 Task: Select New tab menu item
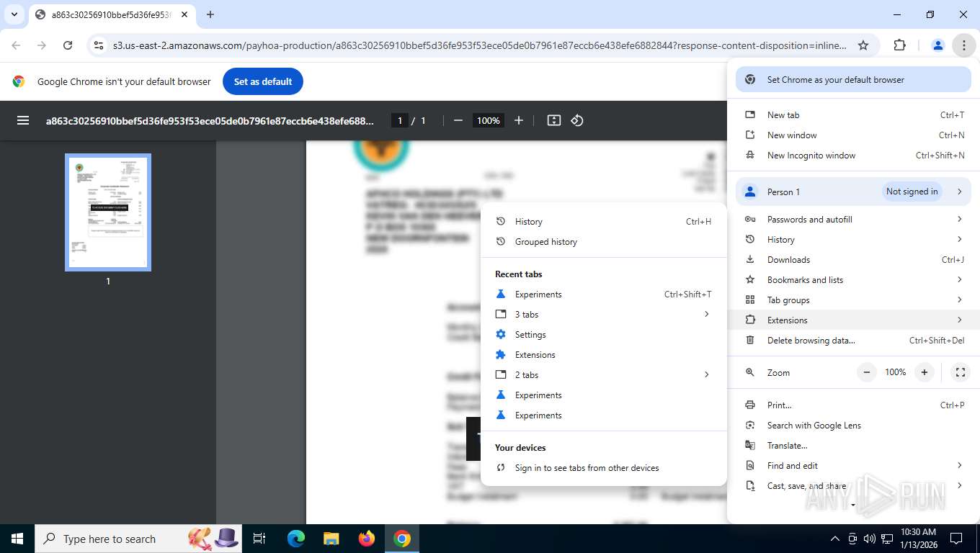point(853,115)
